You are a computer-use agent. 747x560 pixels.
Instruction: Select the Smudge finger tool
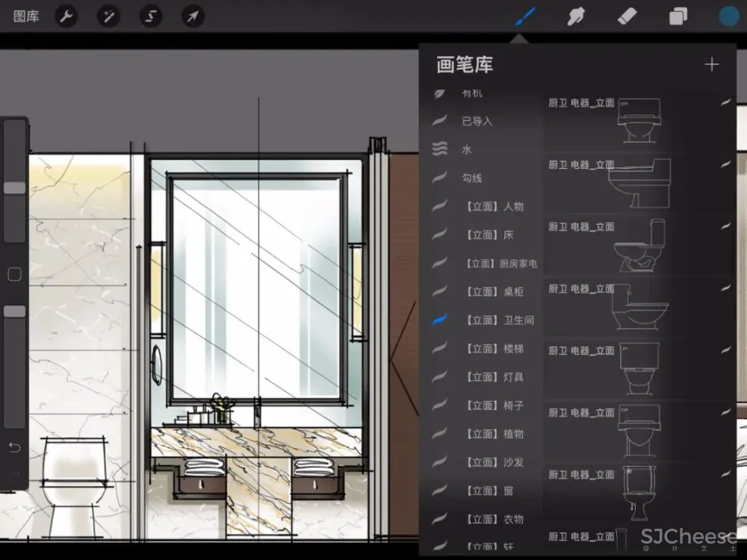point(576,16)
